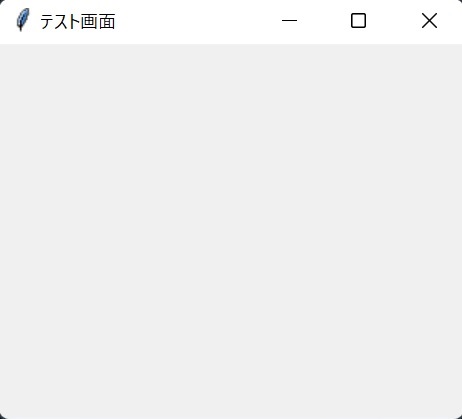Select the blue feather application icon
This screenshot has width=462, height=419.
click(x=23, y=20)
